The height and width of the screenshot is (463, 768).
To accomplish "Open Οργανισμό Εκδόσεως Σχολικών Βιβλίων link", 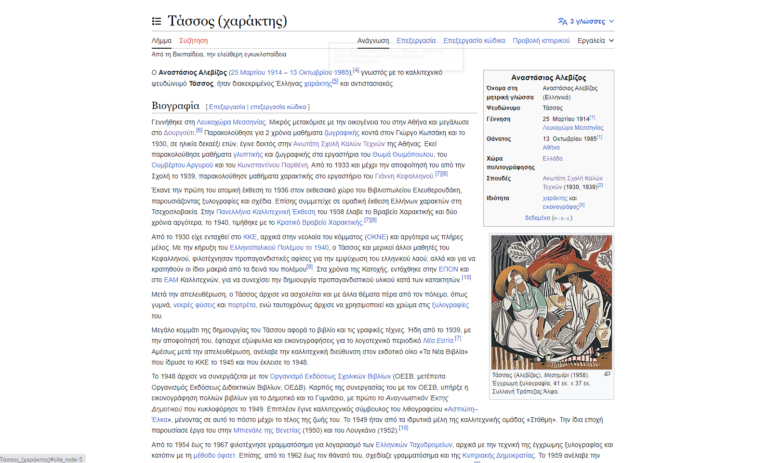I will (330, 376).
